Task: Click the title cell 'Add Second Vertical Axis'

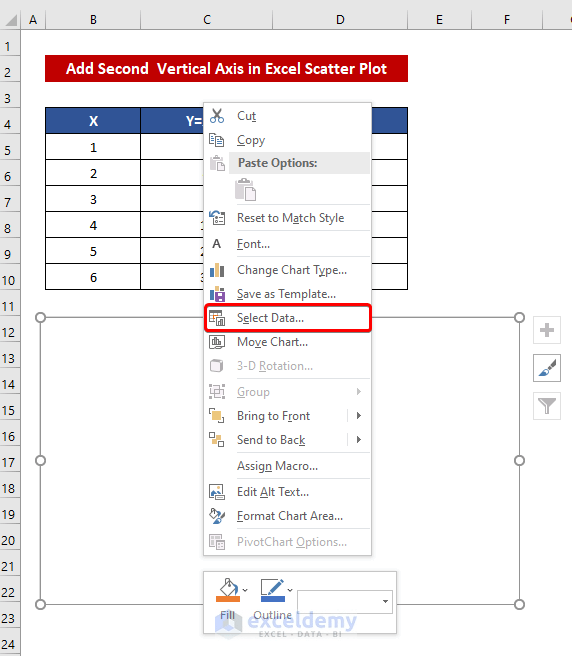Action: coord(226,69)
